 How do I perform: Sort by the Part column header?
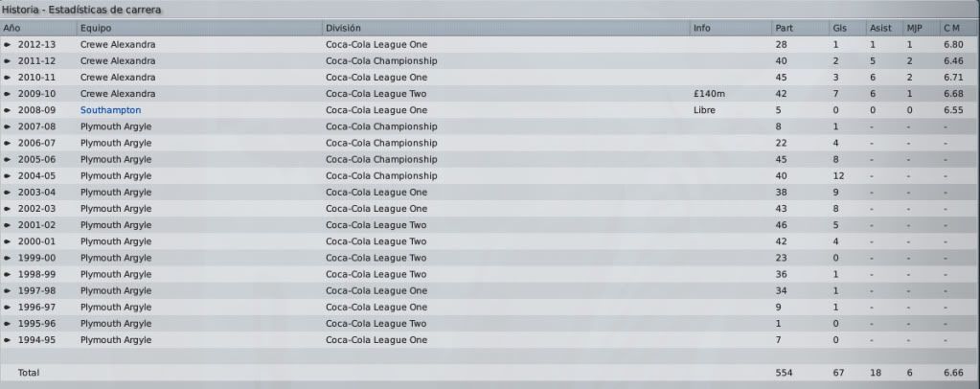(x=801, y=28)
